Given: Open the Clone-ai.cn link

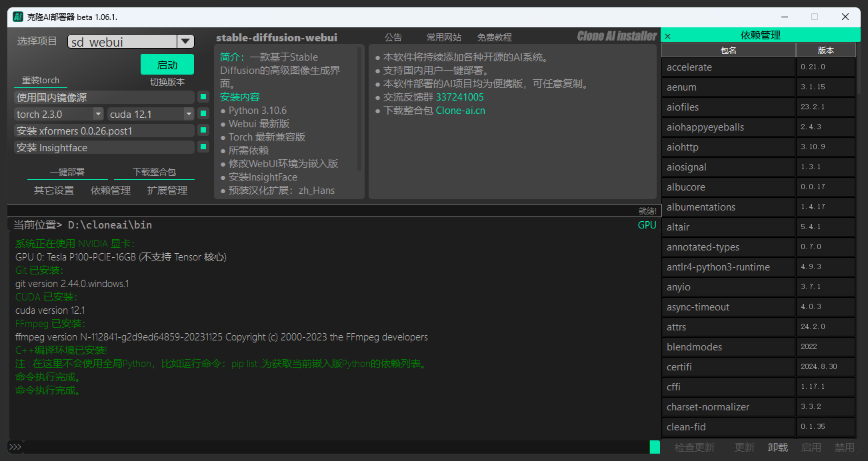Looking at the screenshot, I should [461, 111].
